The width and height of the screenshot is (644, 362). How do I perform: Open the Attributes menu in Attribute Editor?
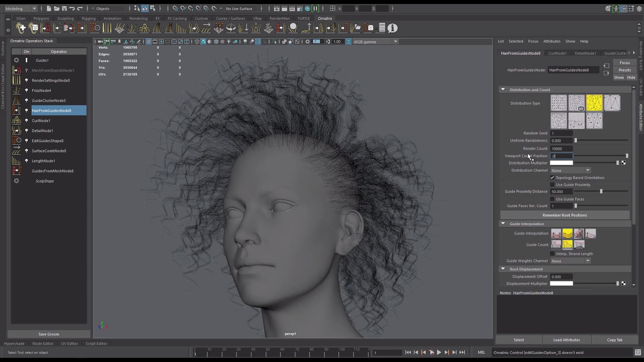tap(552, 41)
